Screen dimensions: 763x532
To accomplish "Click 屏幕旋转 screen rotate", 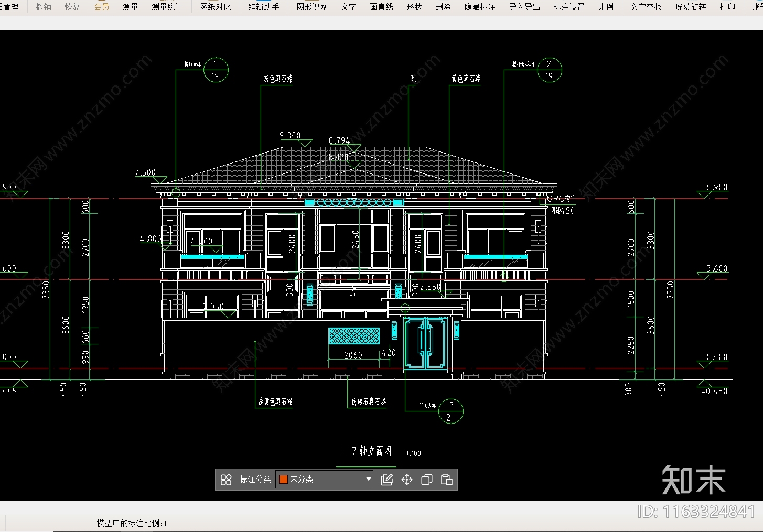I will [x=691, y=7].
